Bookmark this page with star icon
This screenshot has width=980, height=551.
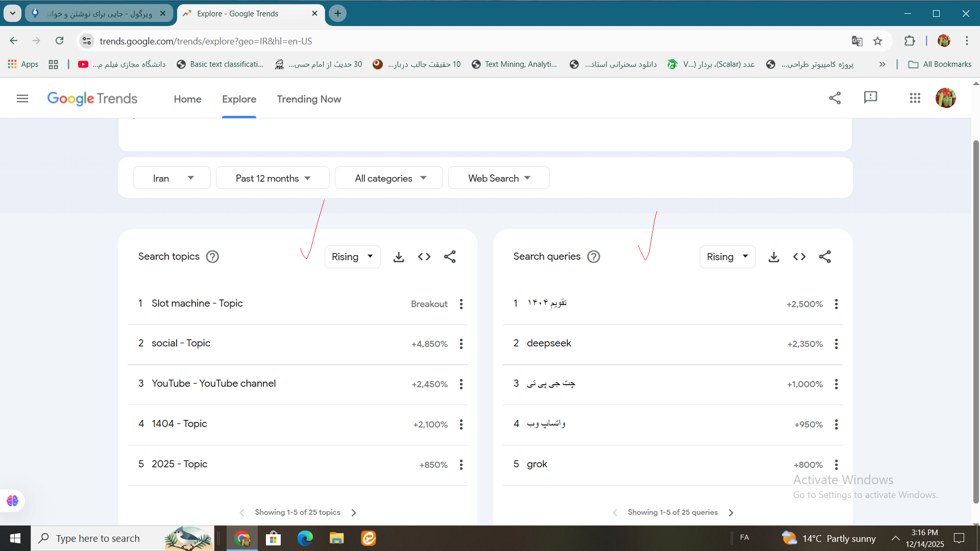click(x=877, y=41)
